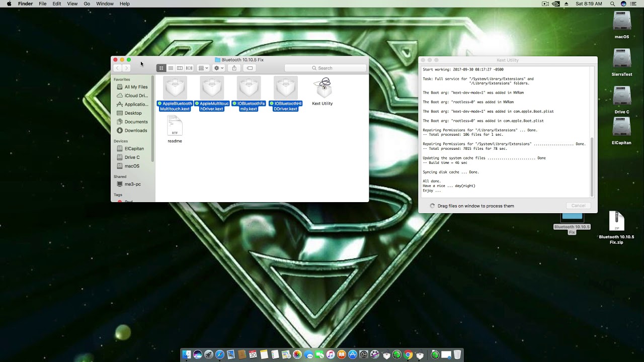Switch Finder to list view
The height and width of the screenshot is (362, 644).
click(171, 68)
